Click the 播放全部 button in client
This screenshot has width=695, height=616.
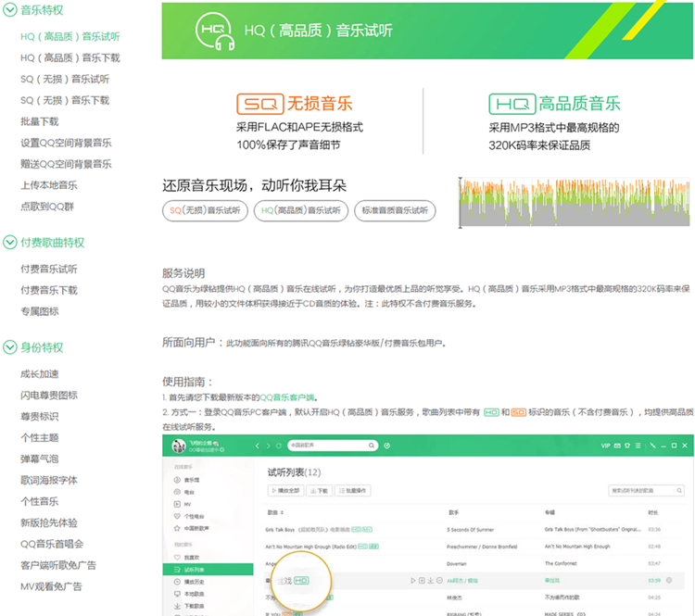pyautogui.click(x=286, y=491)
